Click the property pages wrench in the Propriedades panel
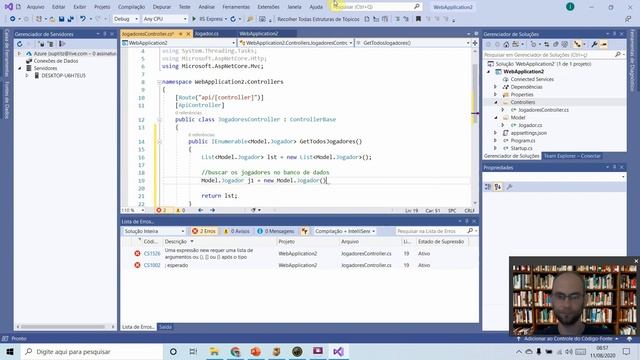 509,187
